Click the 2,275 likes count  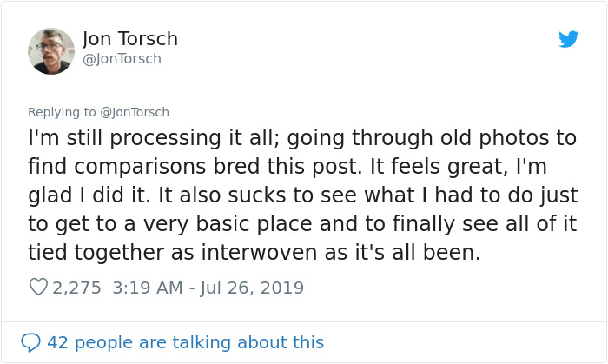[x=76, y=288]
